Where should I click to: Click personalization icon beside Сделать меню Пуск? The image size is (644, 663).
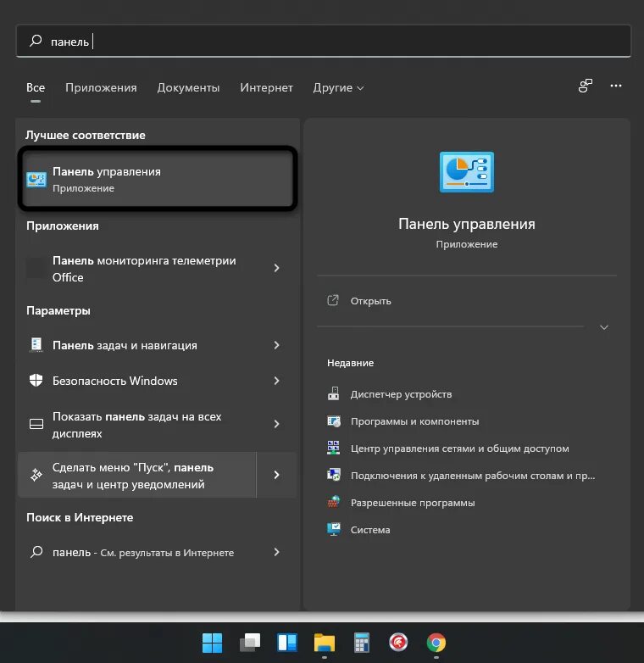click(36, 475)
